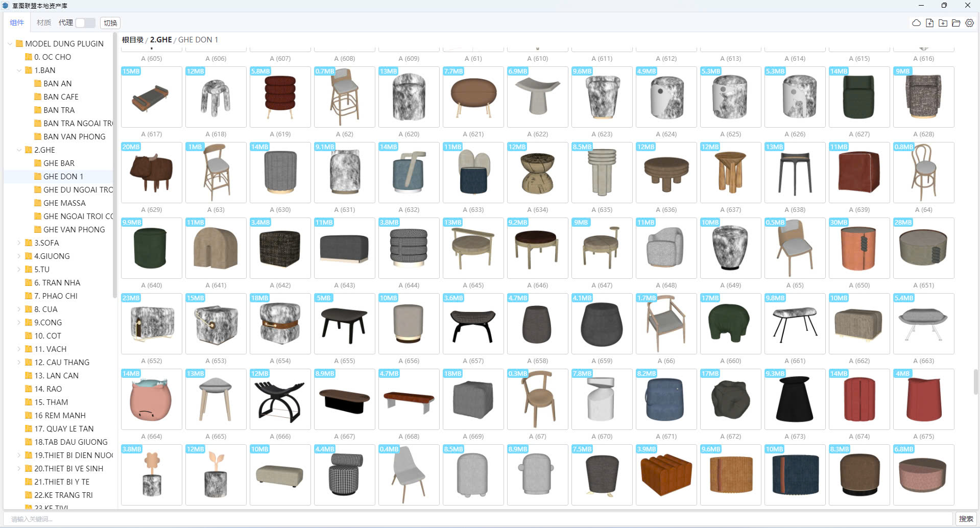980x528 pixels.
Task: Click the 2.GHE breadcrumb link
Action: tap(161, 40)
